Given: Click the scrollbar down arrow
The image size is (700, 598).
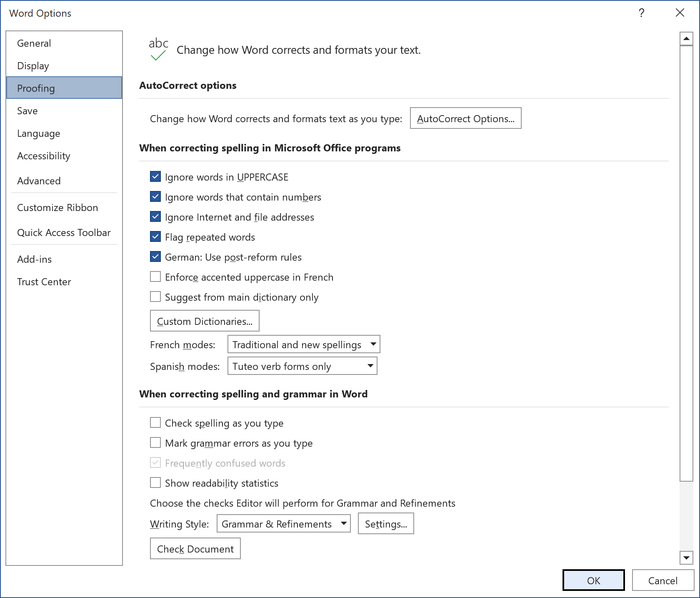Looking at the screenshot, I should coord(686,558).
